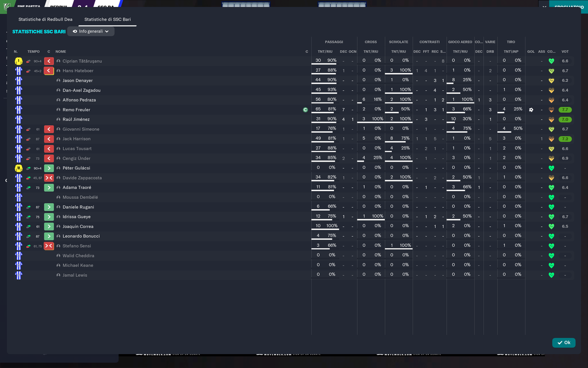Click the 7.7 rating badge for Remo Freuler
Image resolution: width=588 pixels, height=368 pixels.
pyautogui.click(x=565, y=110)
